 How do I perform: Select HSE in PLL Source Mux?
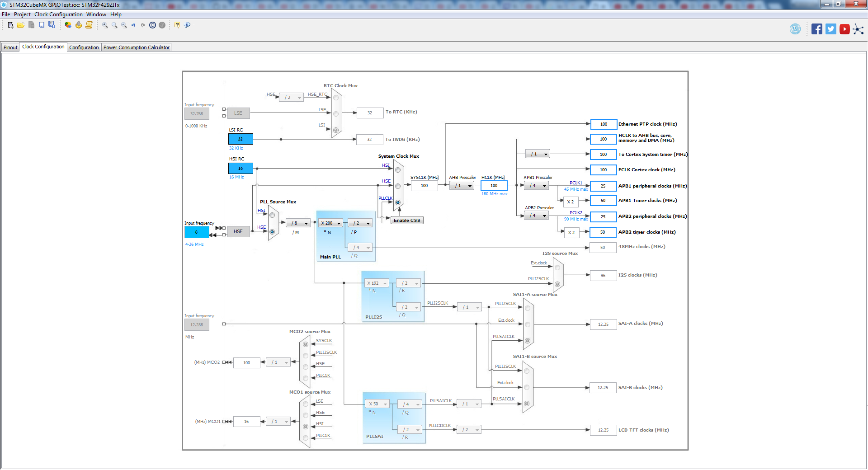[272, 232]
